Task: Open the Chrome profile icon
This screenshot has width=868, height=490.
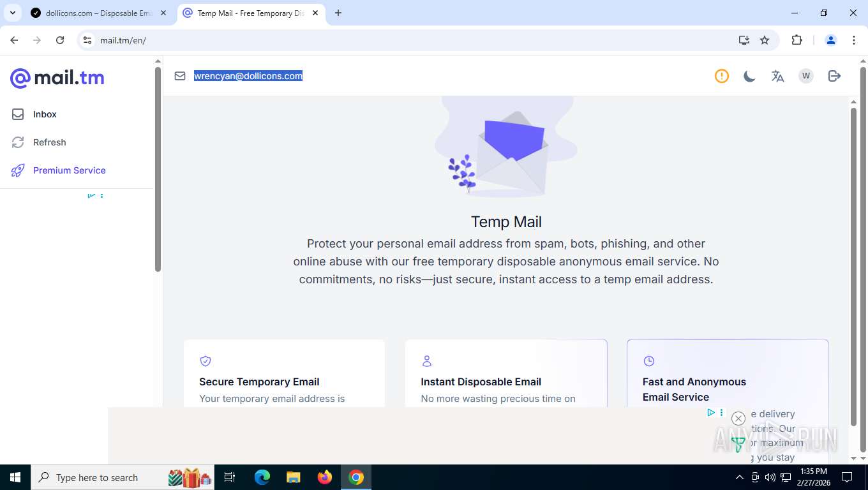Action: point(831,40)
